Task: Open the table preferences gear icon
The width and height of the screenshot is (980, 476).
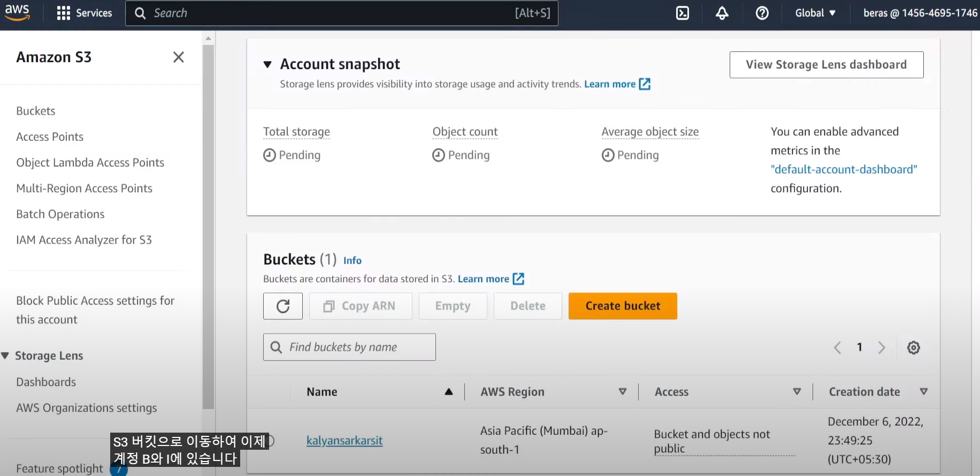Action: tap(914, 347)
